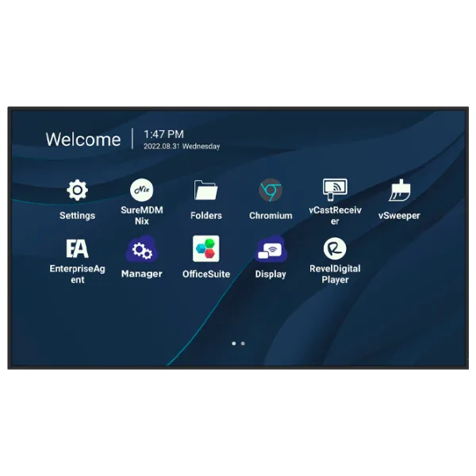Launch the Chromium browser
Image resolution: width=476 pixels, height=476 pixels.
(271, 190)
